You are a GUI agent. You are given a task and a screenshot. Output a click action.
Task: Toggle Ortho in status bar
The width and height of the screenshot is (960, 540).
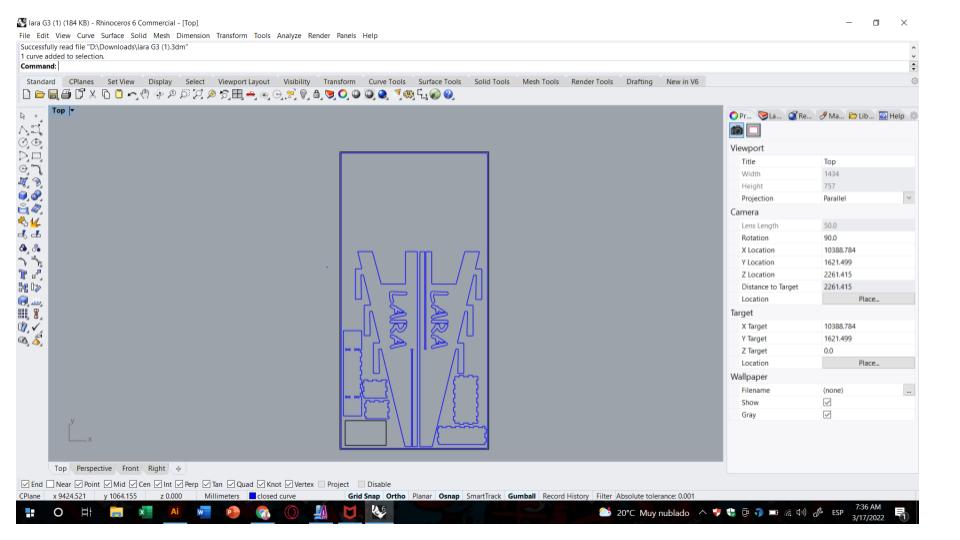tap(396, 496)
